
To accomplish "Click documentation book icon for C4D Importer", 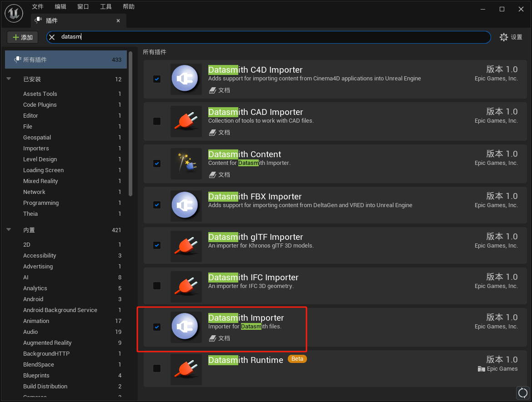I will [x=212, y=90].
